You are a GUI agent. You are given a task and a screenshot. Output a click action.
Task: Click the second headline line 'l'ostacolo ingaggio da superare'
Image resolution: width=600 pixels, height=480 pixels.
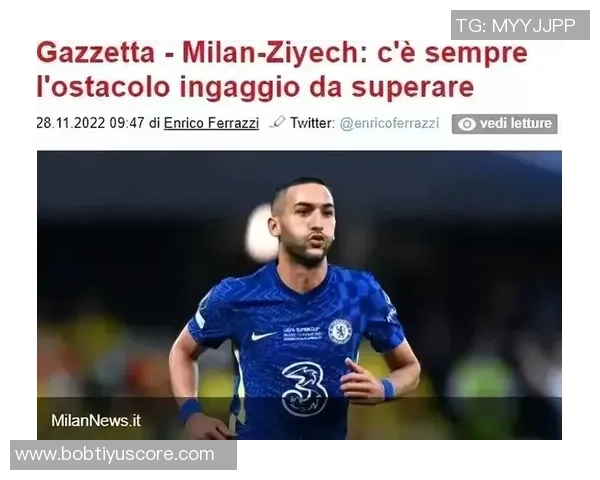[255, 87]
